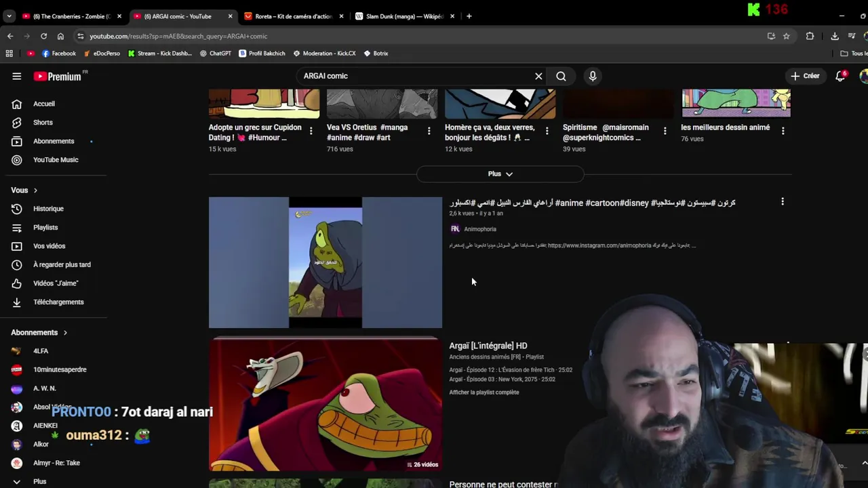Open the Animophoria channel name
868x488 pixels.
click(480, 229)
